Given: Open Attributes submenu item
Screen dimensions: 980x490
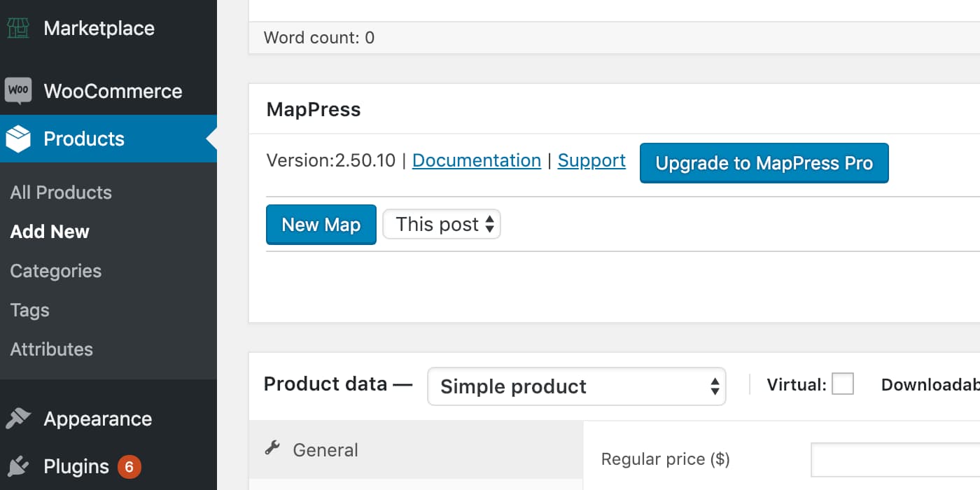Looking at the screenshot, I should pyautogui.click(x=52, y=349).
